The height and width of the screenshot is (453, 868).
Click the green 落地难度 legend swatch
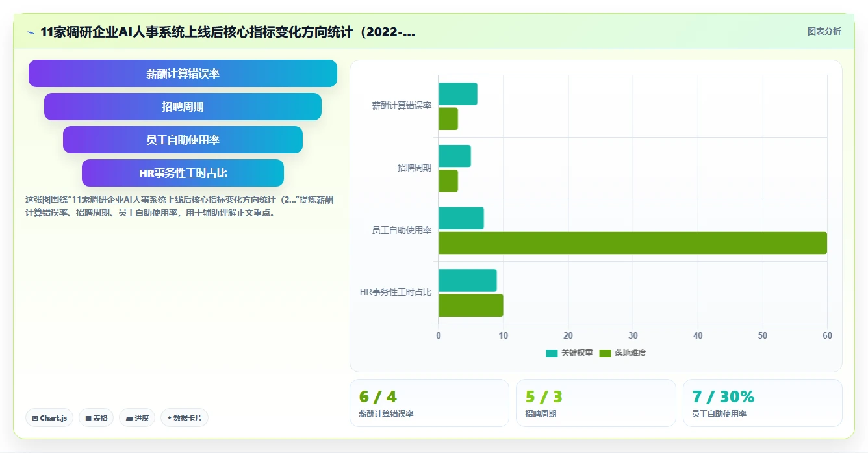coord(605,353)
